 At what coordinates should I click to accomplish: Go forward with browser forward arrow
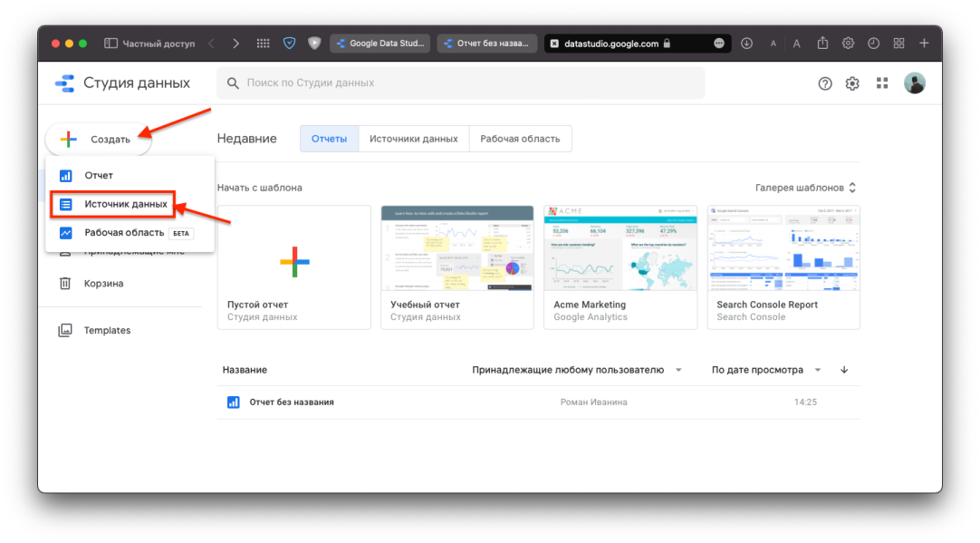tap(235, 44)
